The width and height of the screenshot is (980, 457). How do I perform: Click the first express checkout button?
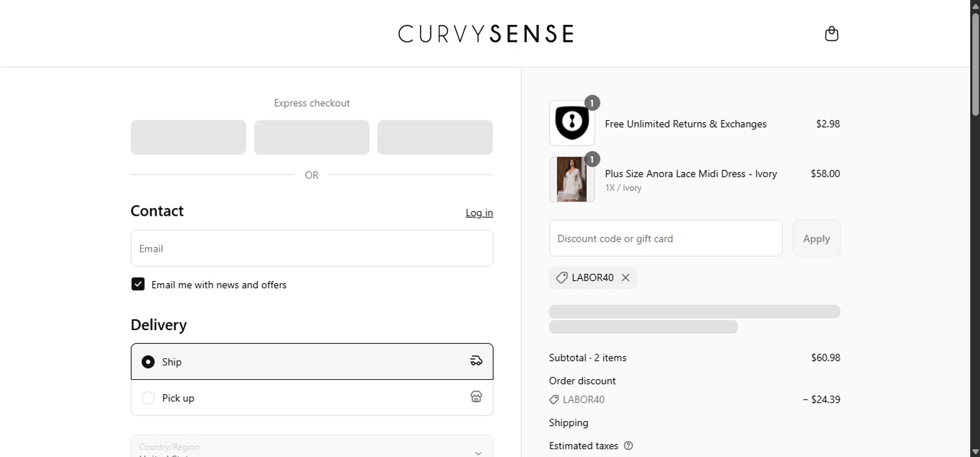click(188, 137)
